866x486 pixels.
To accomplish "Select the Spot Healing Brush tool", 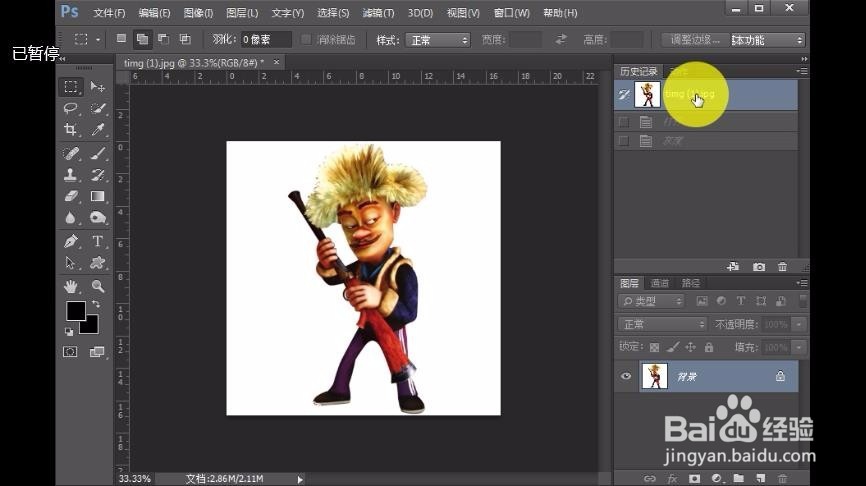I will [71, 153].
